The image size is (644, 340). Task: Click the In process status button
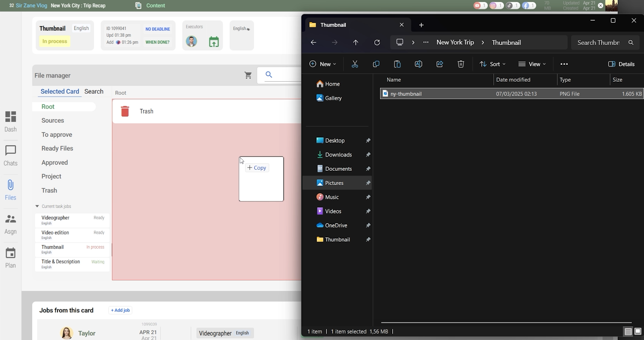point(55,42)
